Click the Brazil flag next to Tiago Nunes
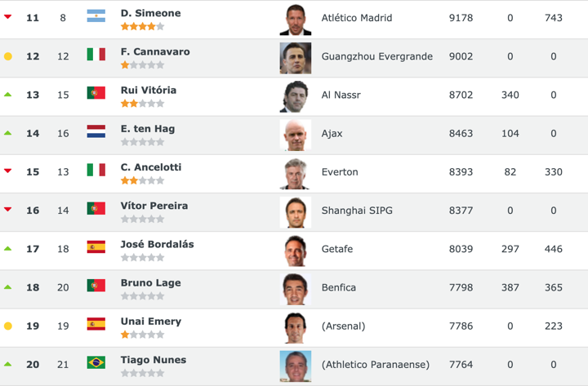The width and height of the screenshot is (588, 386). [96, 362]
